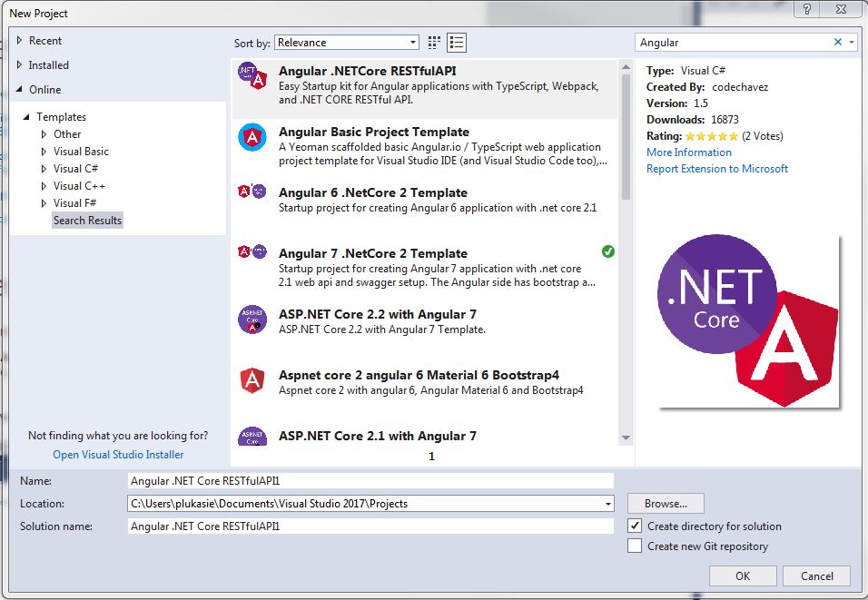
Task: Select ASP.NET Core 2.2 with Angular 7 title
Action: click(377, 314)
